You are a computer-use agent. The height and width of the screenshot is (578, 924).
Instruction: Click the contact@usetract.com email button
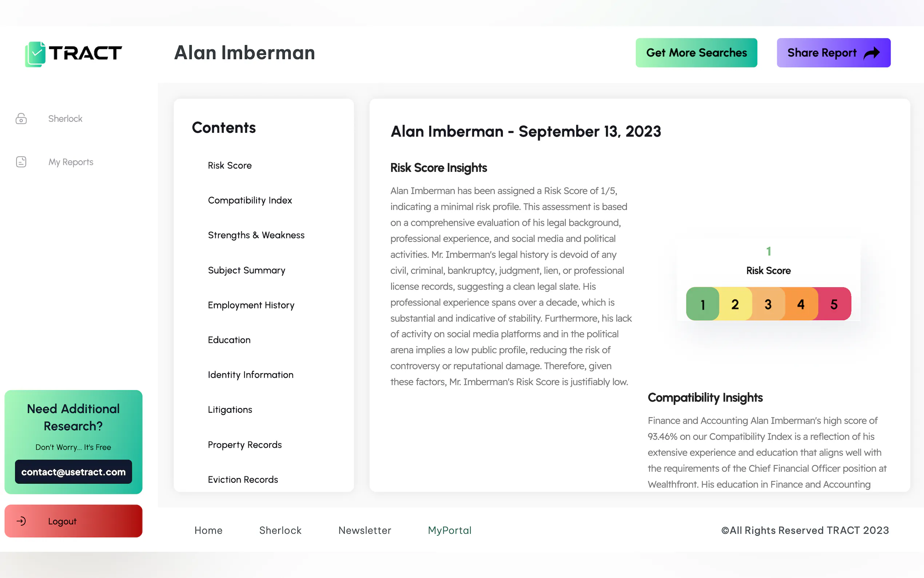click(73, 472)
